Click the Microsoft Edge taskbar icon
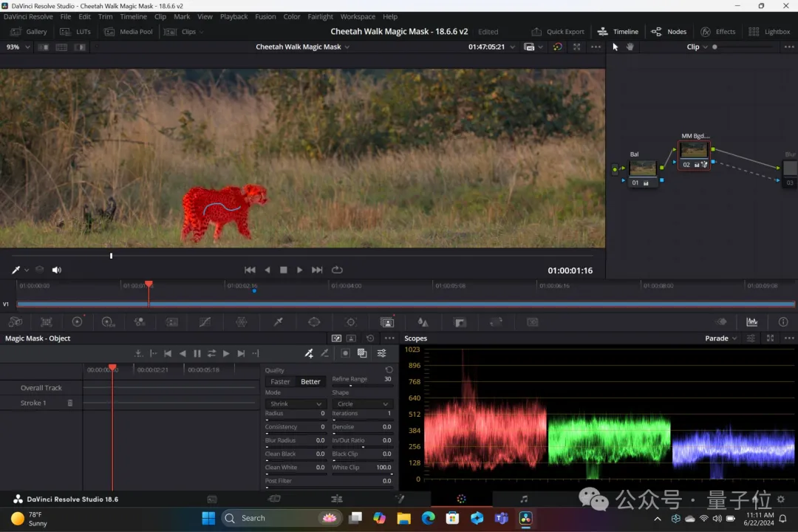Viewport: 798px width, 532px height. [429, 518]
